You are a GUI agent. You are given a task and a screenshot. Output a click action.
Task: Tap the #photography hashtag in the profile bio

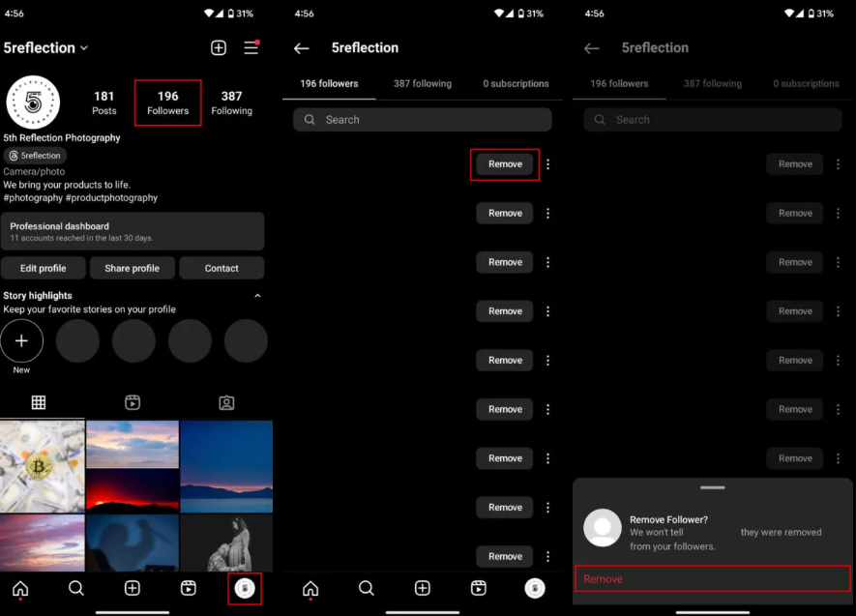pyautogui.click(x=33, y=197)
